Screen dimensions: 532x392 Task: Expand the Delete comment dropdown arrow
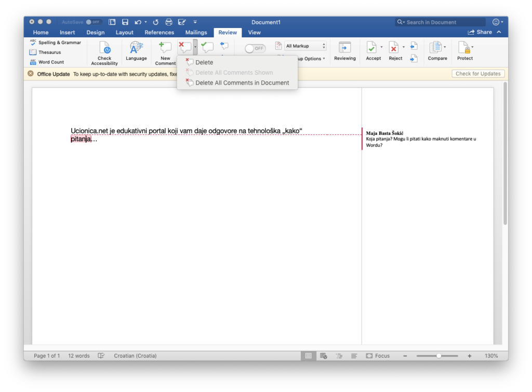point(195,47)
